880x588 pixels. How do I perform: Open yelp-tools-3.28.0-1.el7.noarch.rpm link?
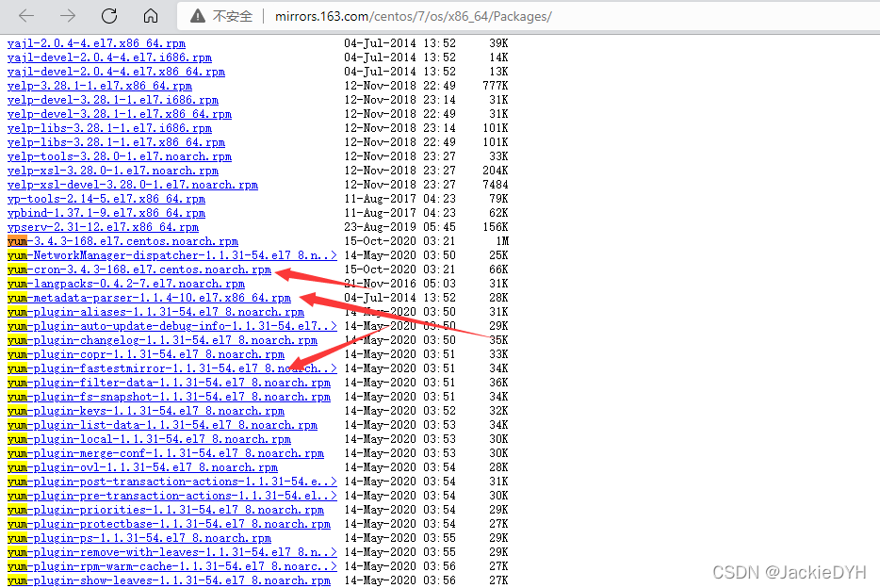(x=120, y=156)
